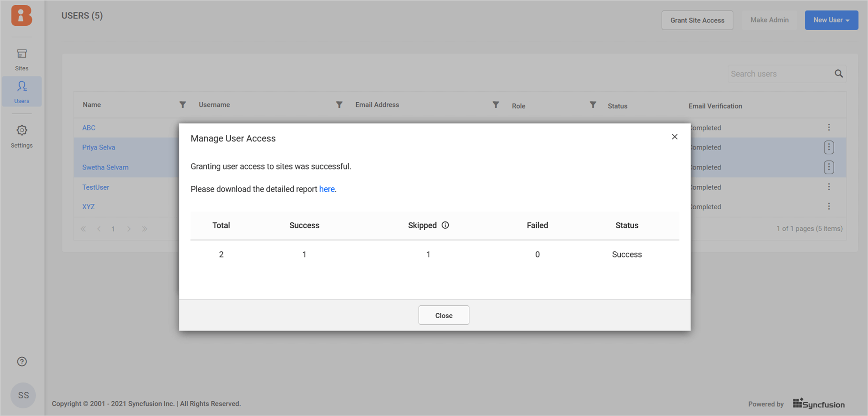Open the Role column filter icon
The width and height of the screenshot is (868, 416).
tap(593, 105)
